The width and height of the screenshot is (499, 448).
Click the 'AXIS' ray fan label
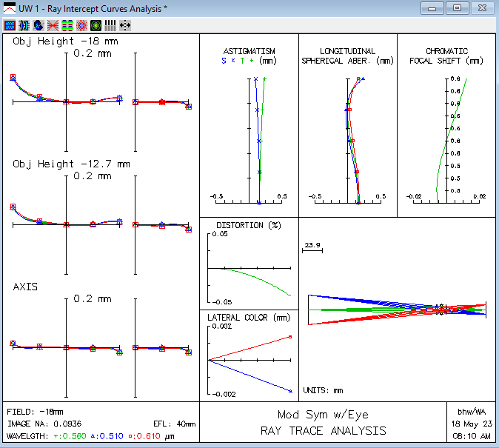point(25,287)
